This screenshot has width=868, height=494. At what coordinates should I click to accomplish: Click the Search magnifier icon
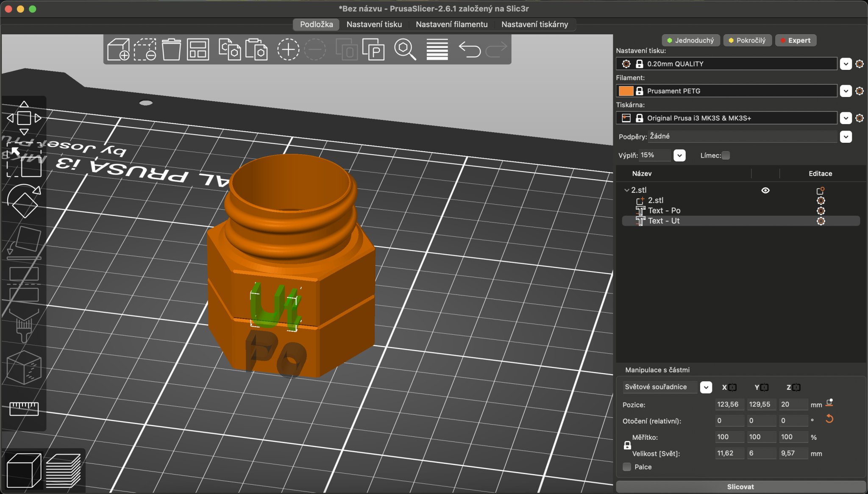405,50
